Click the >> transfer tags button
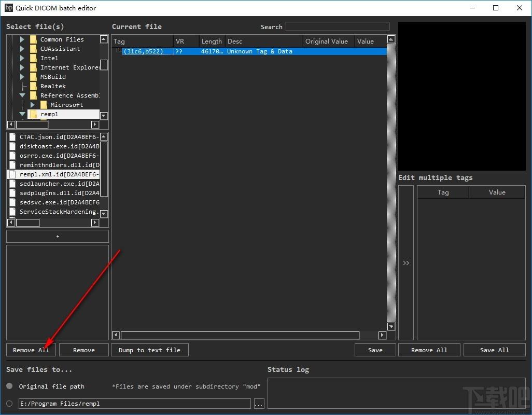Image resolution: width=532 pixels, height=415 pixels. coord(406,263)
